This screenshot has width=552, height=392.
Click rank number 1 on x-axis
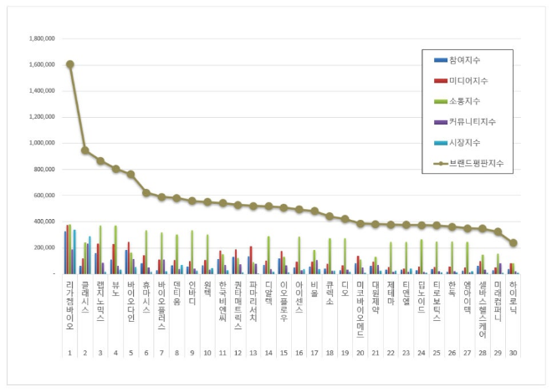click(x=69, y=353)
